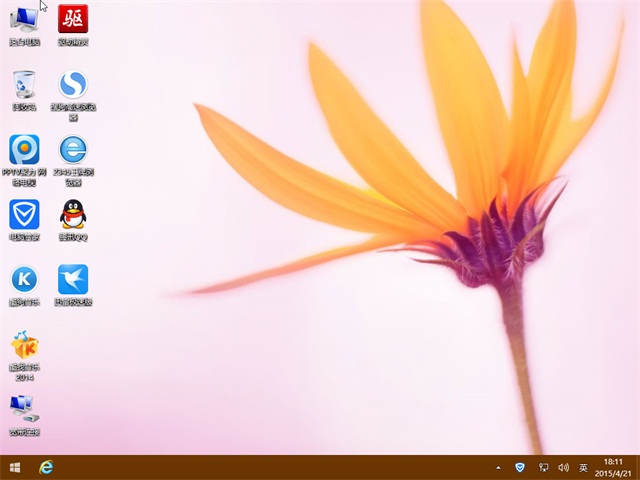Open Kuwo Music 2014 orange box icon
Viewport: 640px width, 480px height.
pyautogui.click(x=24, y=356)
